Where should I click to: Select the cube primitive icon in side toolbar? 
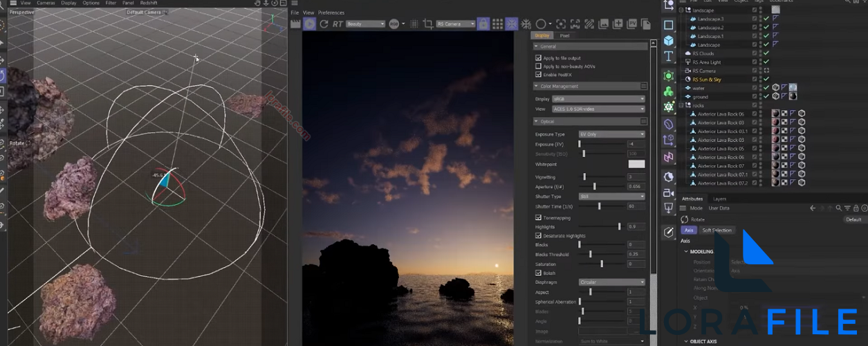669,41
